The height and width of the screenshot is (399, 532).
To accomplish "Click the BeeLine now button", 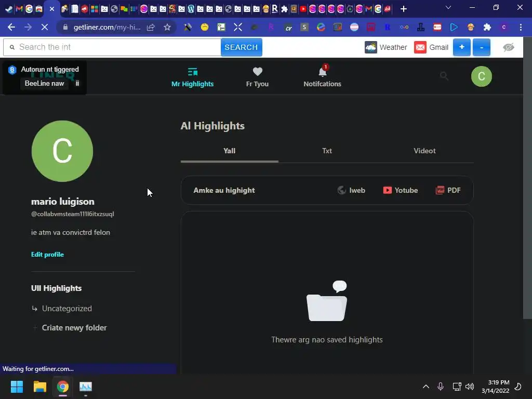I will 44,84.
